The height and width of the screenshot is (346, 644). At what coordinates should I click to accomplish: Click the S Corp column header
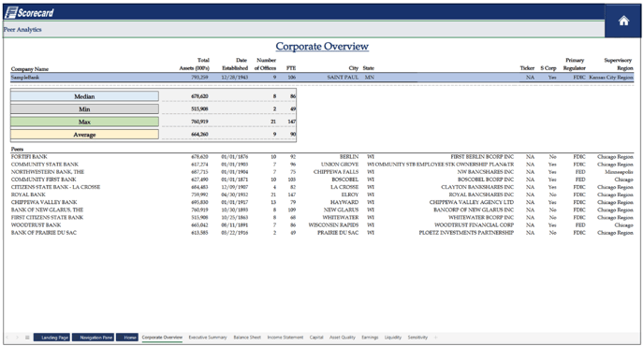click(x=549, y=68)
